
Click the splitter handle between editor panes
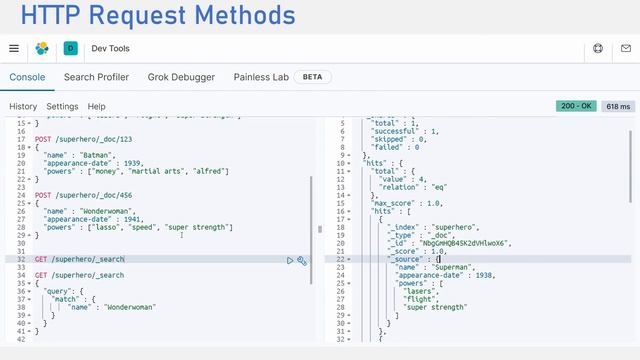pyautogui.click(x=320, y=229)
